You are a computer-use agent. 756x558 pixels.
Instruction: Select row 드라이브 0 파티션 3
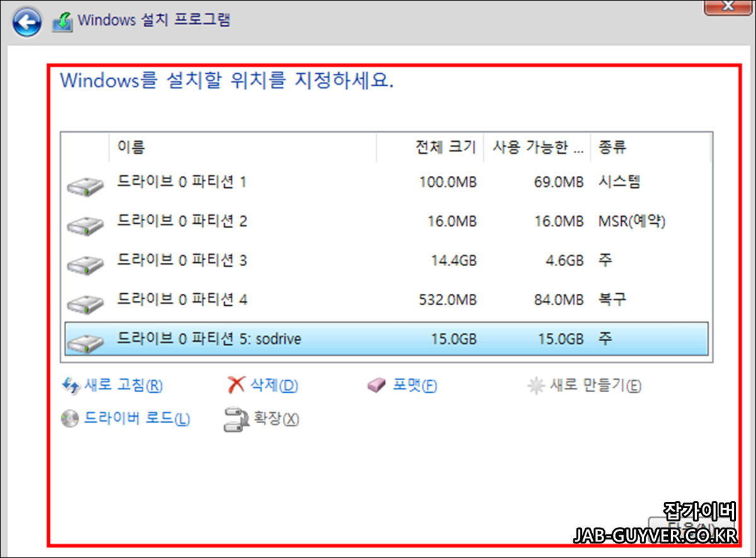click(x=387, y=260)
